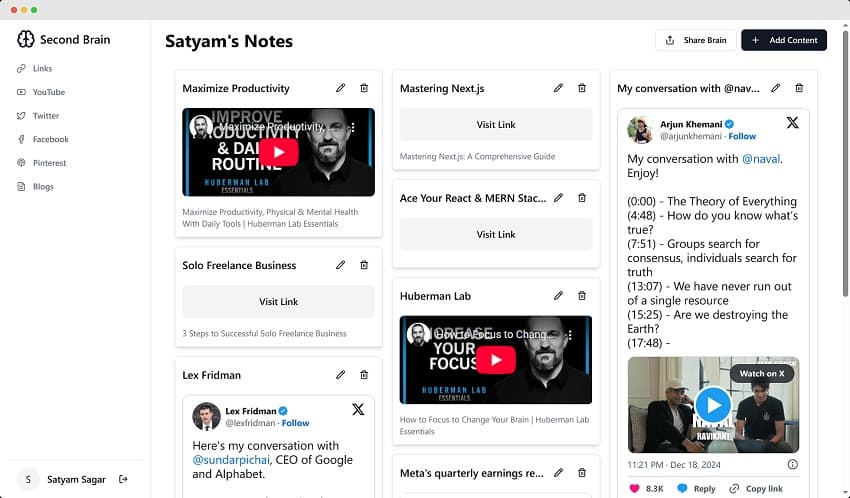Click the Watch on X button
Image resolution: width=850 pixels, height=498 pixels.
[x=762, y=373]
